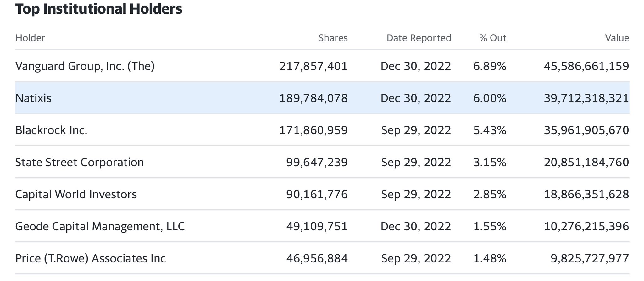Click the Value column header

point(617,38)
